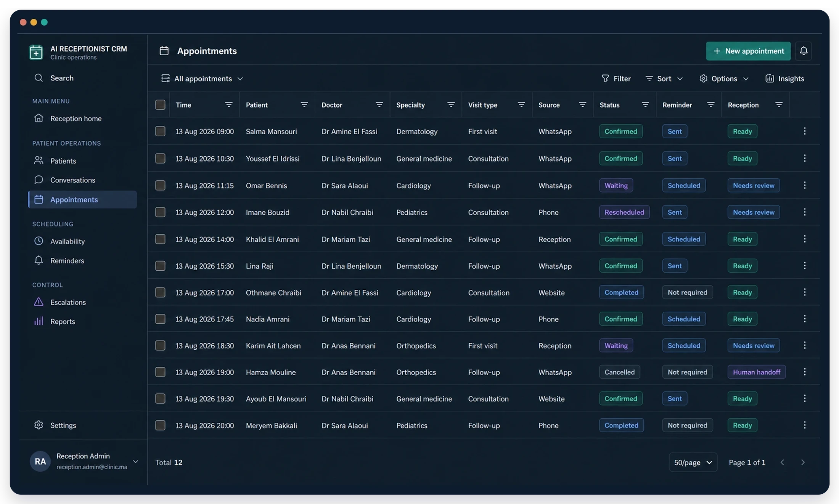Viewport: 839px width, 504px height.
Task: Open row actions for Khalid El Amrani
Action: click(x=805, y=239)
